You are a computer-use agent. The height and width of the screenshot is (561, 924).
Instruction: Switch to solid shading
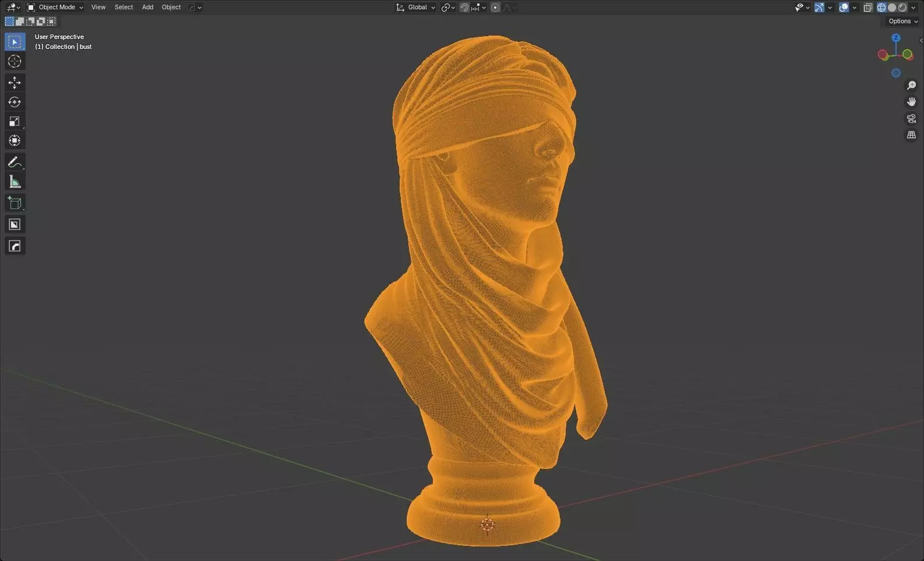click(x=892, y=8)
